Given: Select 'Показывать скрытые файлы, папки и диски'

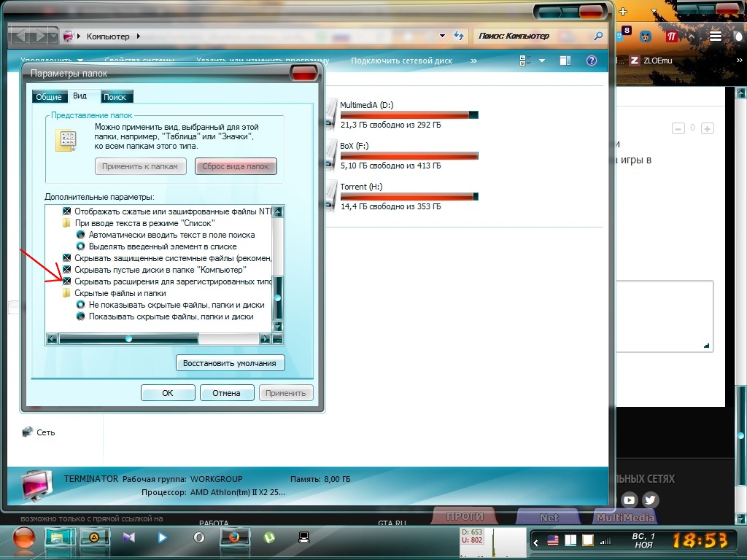Looking at the screenshot, I should click(x=80, y=316).
